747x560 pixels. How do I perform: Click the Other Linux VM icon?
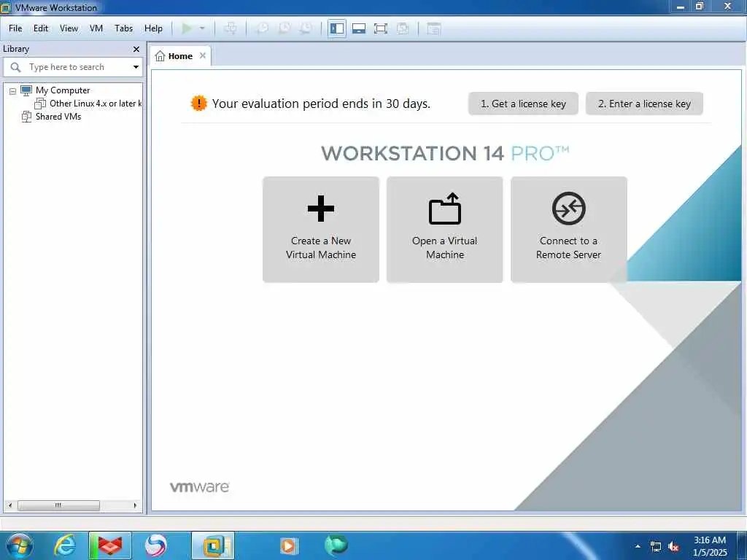point(41,104)
